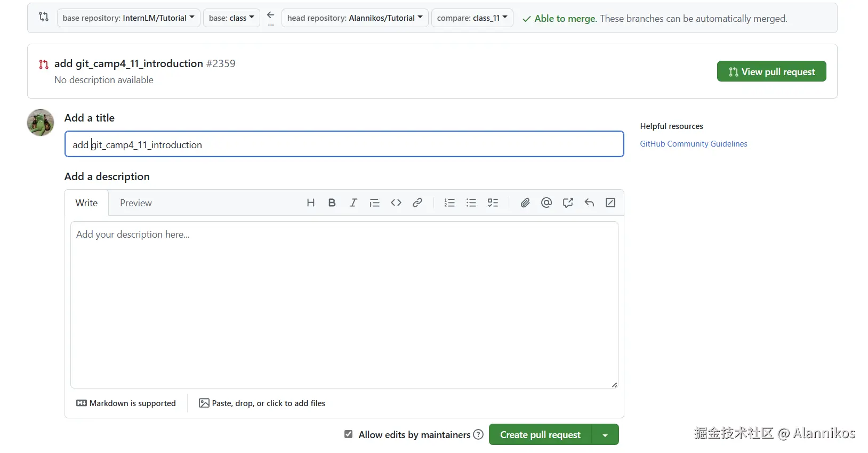868x453 pixels.
Task: Open head repository Alannikos/Tutorial dropdown
Action: pos(355,18)
